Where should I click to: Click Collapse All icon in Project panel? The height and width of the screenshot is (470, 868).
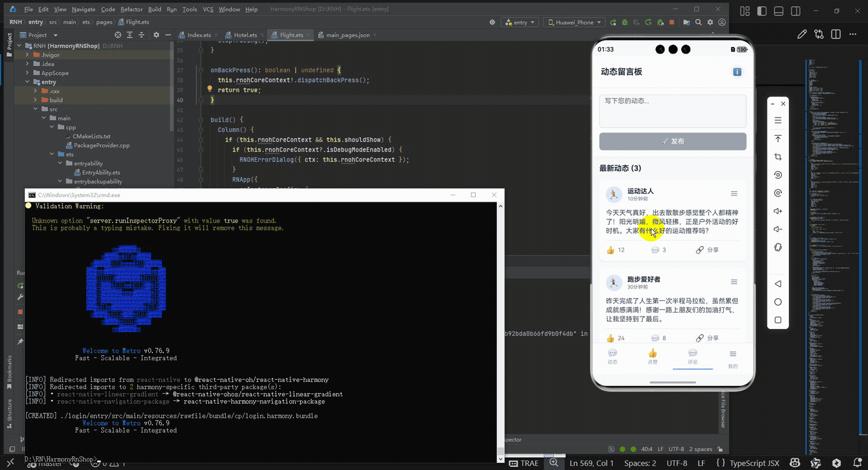(141, 35)
